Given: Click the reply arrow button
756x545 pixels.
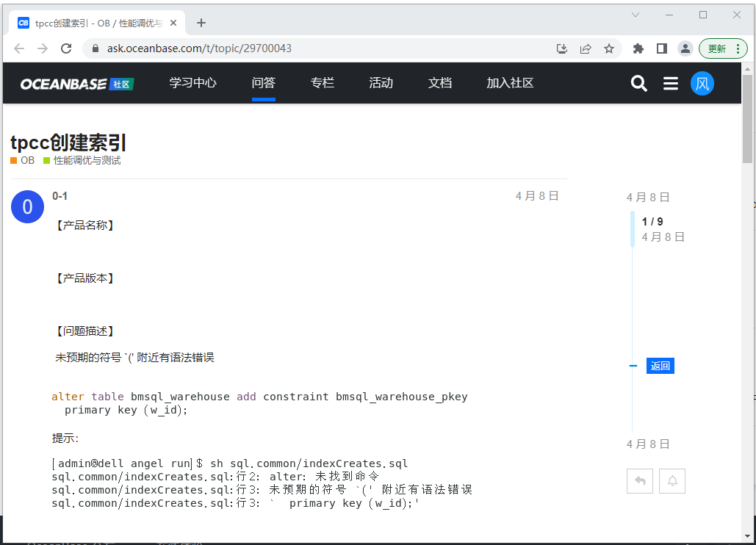Looking at the screenshot, I should pos(640,481).
